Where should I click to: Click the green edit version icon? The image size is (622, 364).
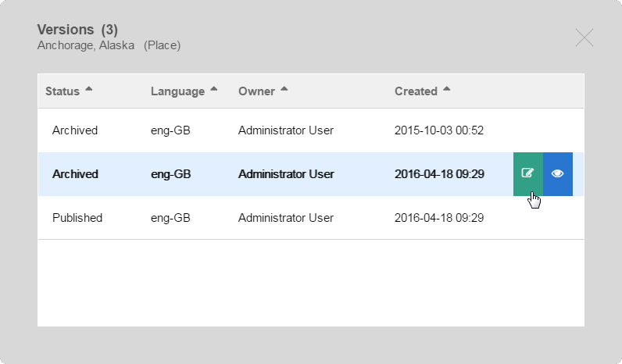tap(528, 174)
